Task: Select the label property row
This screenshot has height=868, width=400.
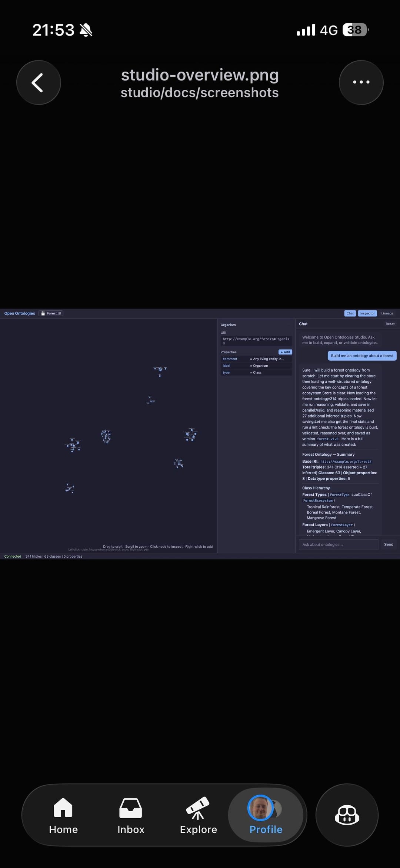Action: (x=256, y=366)
